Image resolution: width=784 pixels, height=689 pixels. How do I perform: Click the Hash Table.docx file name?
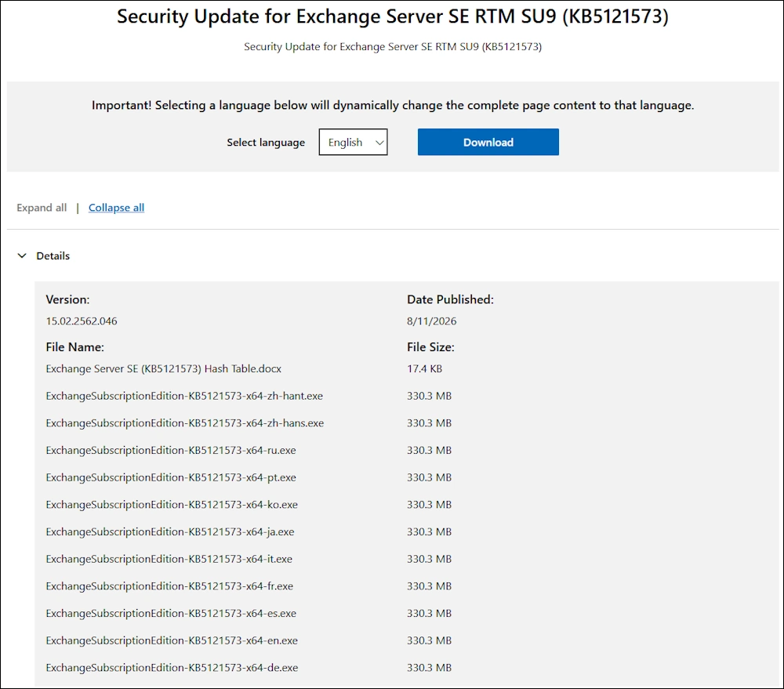pyautogui.click(x=164, y=368)
